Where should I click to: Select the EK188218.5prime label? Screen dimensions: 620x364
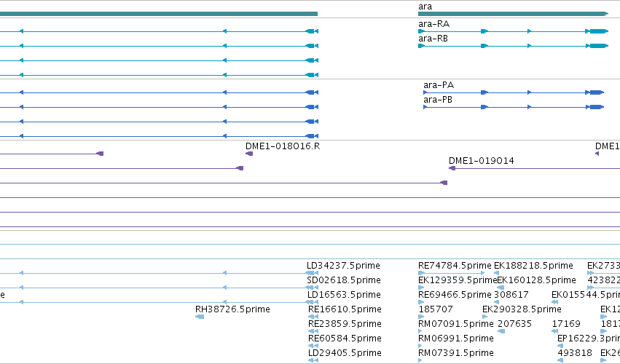533,266
